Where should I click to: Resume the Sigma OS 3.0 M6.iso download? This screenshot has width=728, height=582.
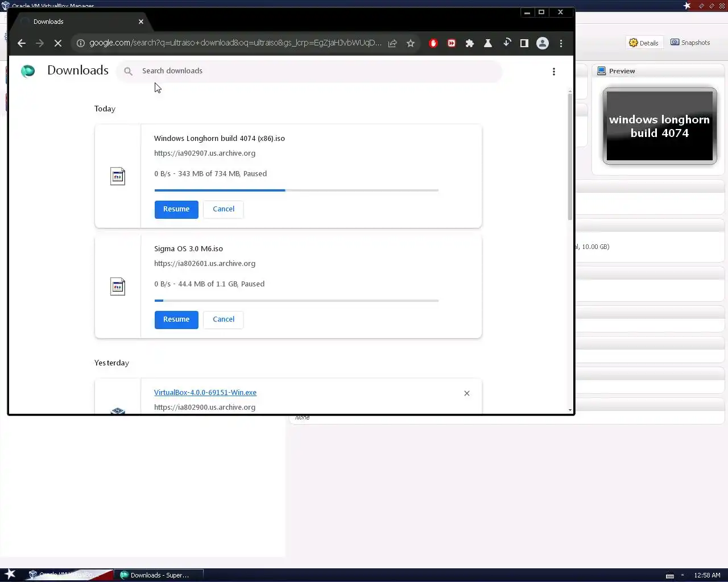tap(176, 319)
